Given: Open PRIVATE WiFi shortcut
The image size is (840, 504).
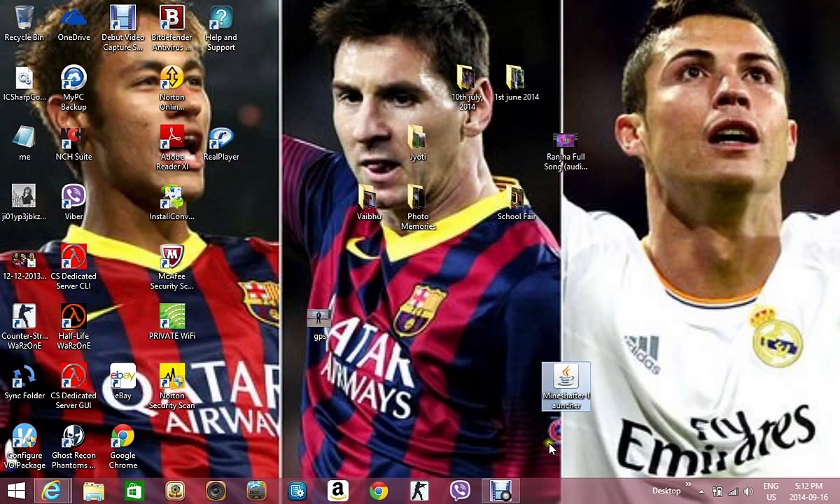Looking at the screenshot, I should (x=172, y=322).
